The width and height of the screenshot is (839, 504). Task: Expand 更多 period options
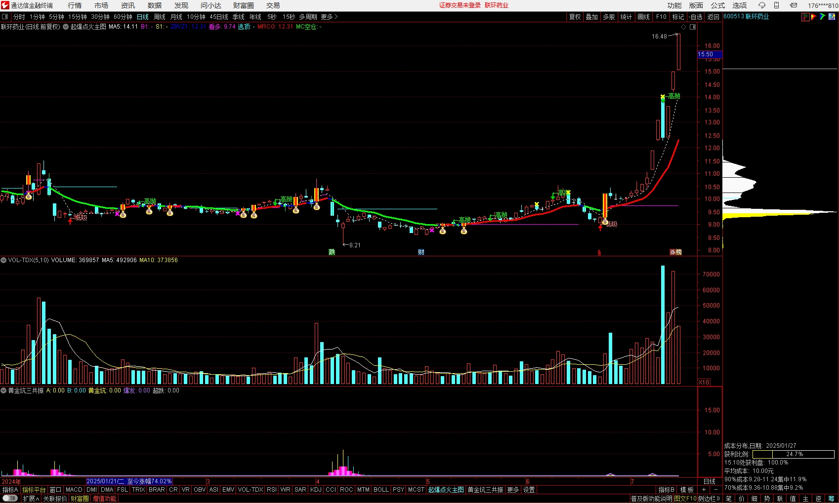point(329,17)
